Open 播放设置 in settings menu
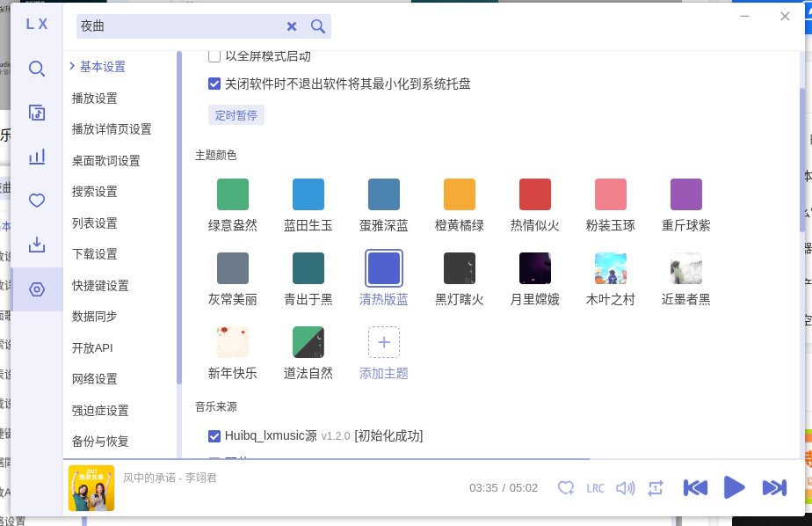This screenshot has height=526, width=812. (x=95, y=98)
